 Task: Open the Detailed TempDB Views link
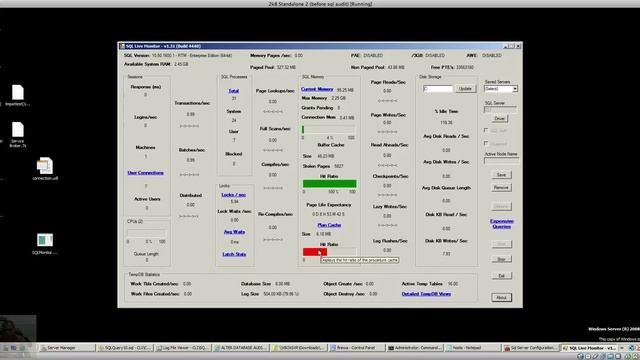click(x=426, y=294)
